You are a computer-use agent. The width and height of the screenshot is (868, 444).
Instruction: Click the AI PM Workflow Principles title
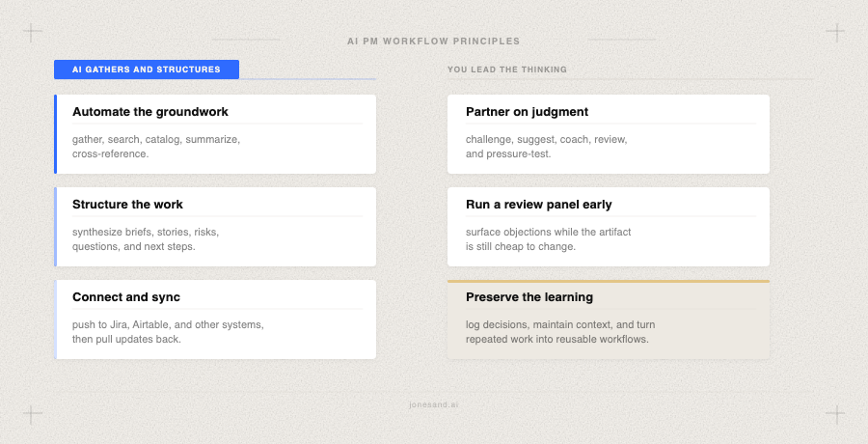pos(433,41)
